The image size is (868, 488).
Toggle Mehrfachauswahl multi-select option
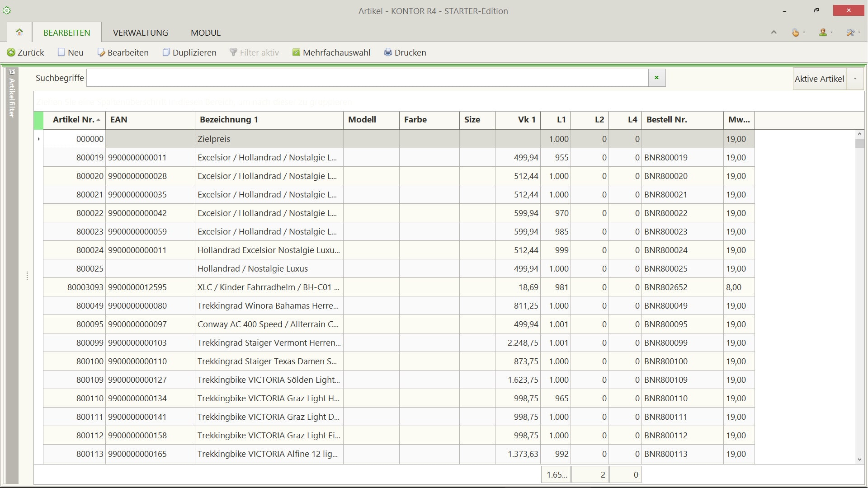tap(331, 52)
